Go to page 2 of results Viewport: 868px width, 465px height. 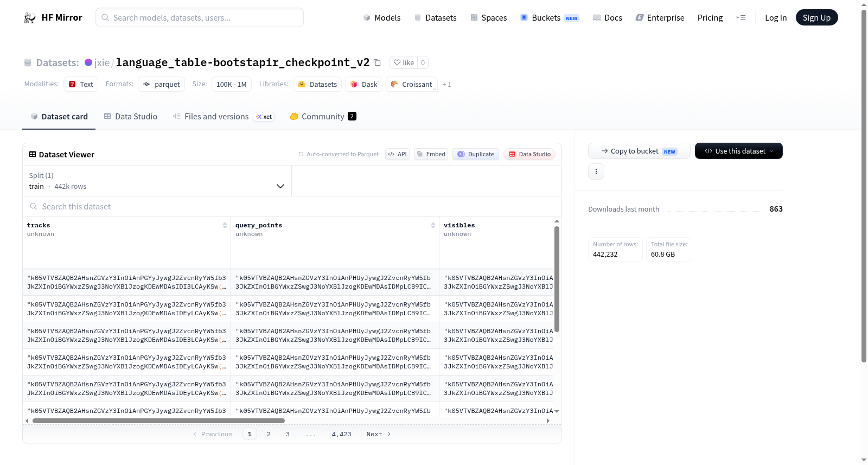(269, 434)
